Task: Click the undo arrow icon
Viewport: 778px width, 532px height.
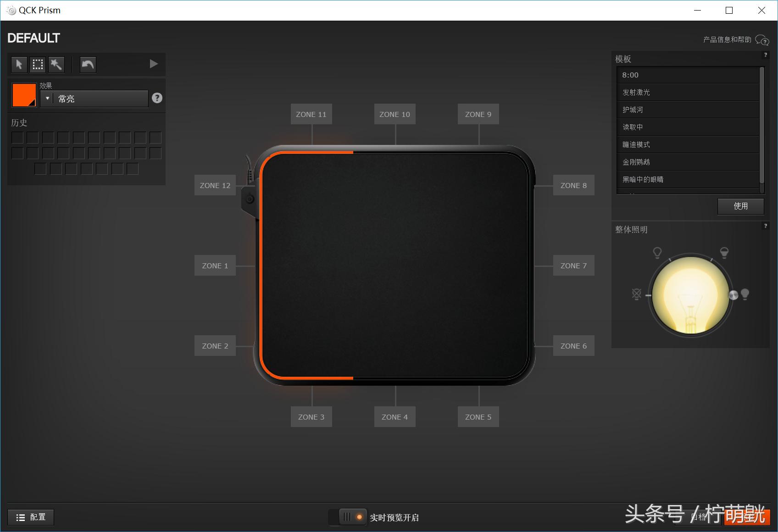Action: coord(88,64)
